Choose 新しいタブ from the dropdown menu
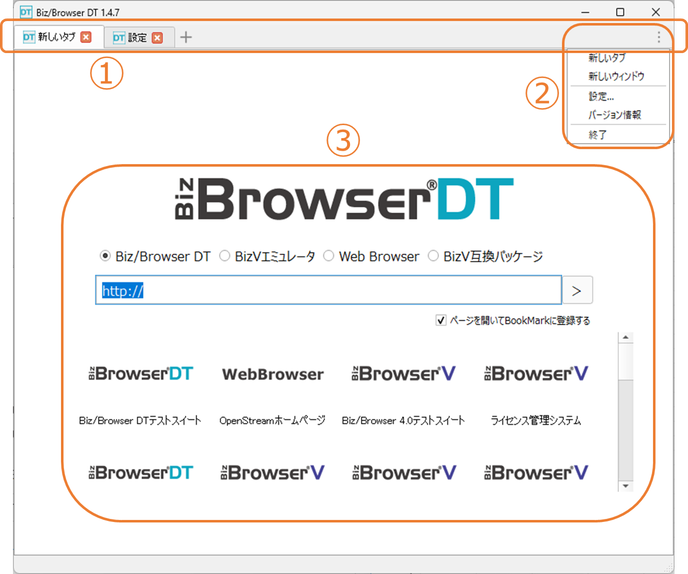 [x=607, y=57]
